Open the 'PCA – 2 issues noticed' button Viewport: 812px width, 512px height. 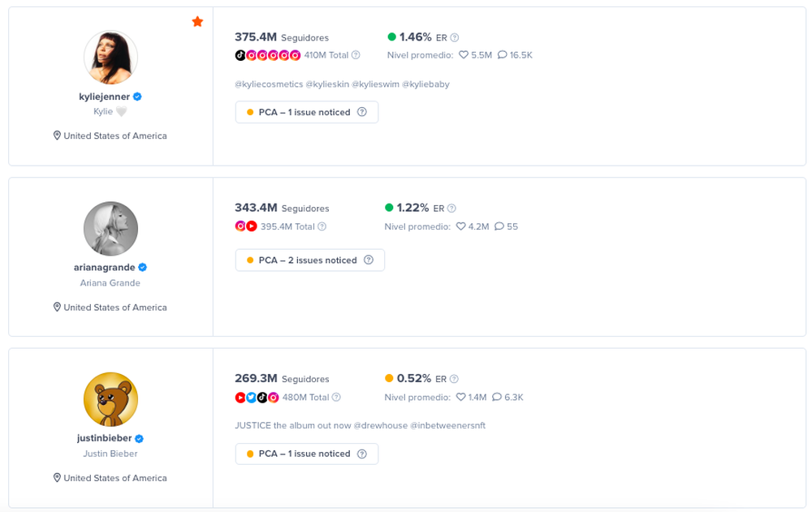point(309,260)
